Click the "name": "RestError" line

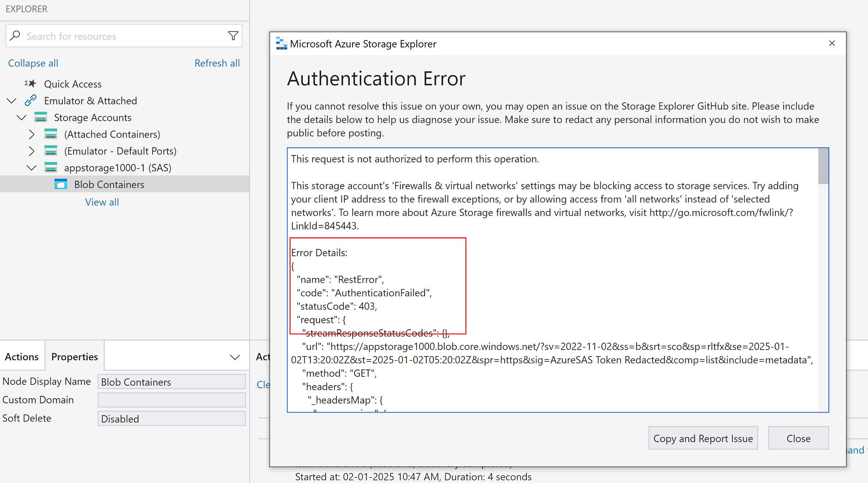tap(340, 279)
